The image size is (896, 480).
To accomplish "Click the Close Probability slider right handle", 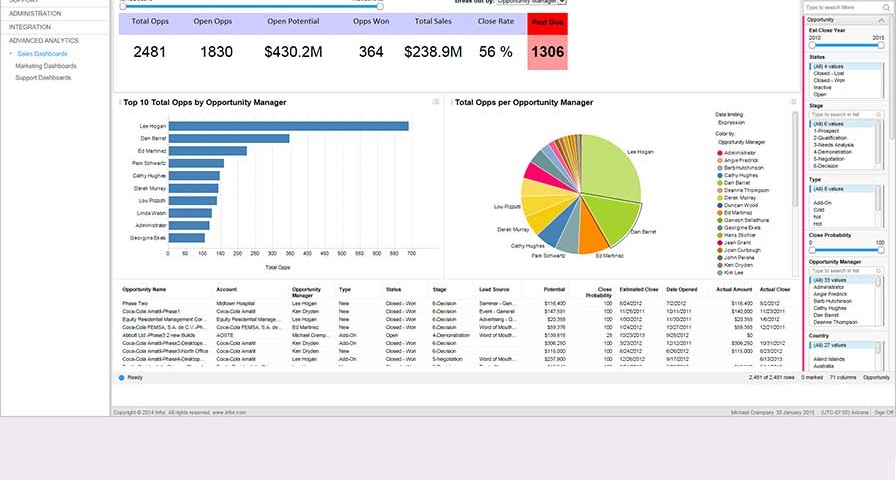I will [x=881, y=250].
